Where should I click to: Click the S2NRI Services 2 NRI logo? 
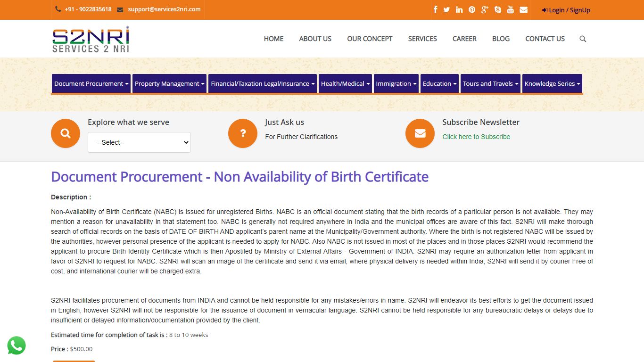click(91, 39)
